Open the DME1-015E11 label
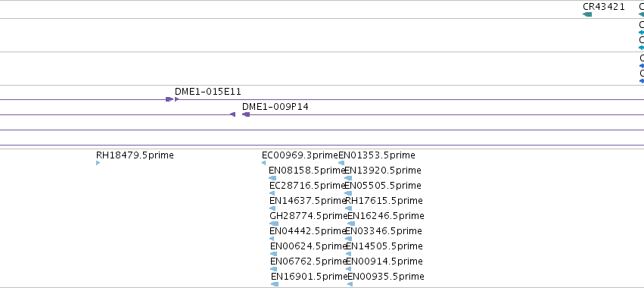The width and height of the screenshot is (644, 288). (x=208, y=92)
